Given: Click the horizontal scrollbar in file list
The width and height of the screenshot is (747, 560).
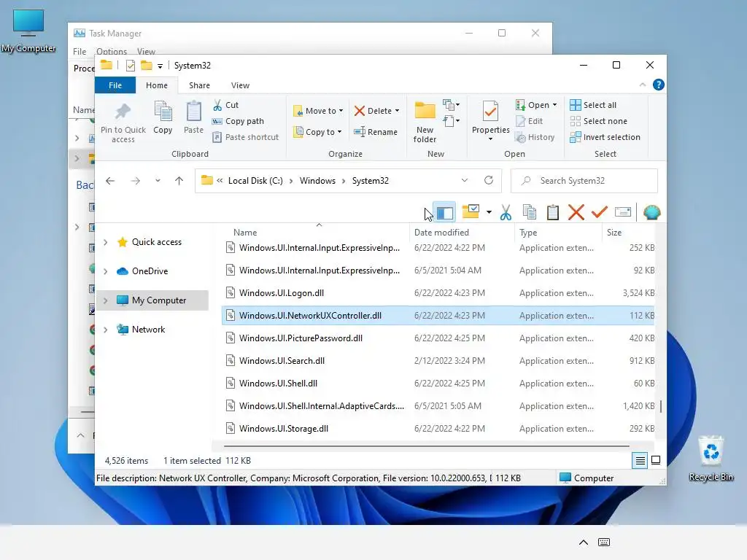Looking at the screenshot, I should point(426,446).
